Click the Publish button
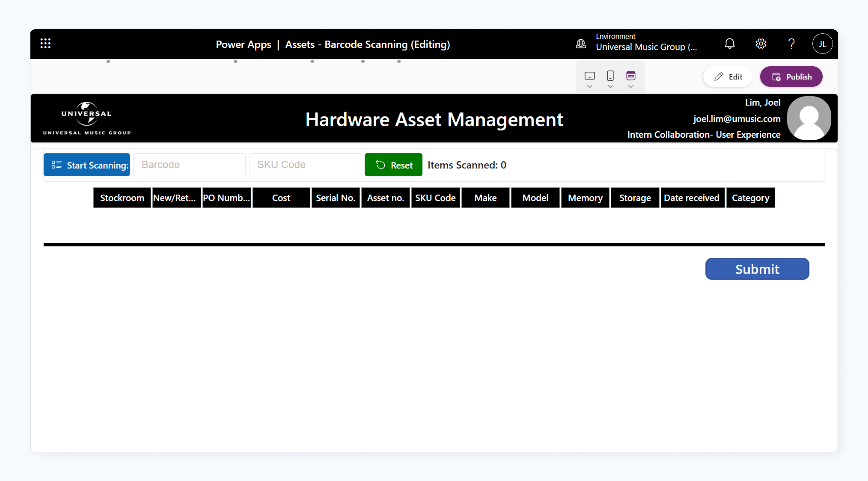 coord(791,77)
